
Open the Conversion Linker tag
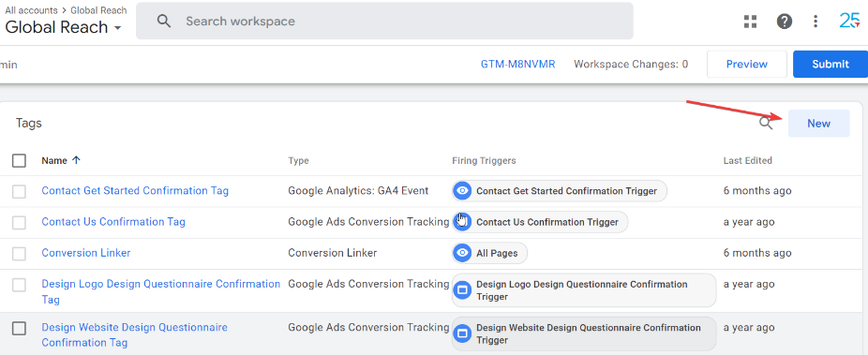(86, 253)
